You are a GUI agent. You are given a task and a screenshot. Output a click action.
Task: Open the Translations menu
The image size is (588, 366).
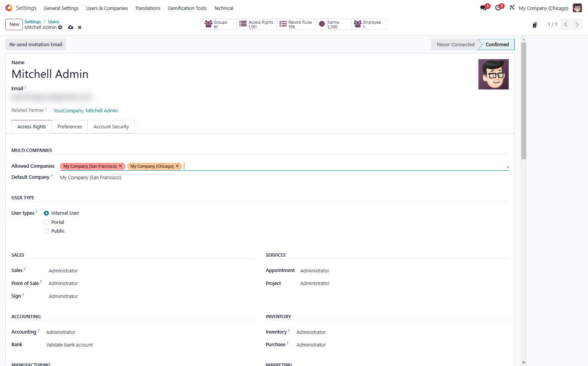click(148, 8)
